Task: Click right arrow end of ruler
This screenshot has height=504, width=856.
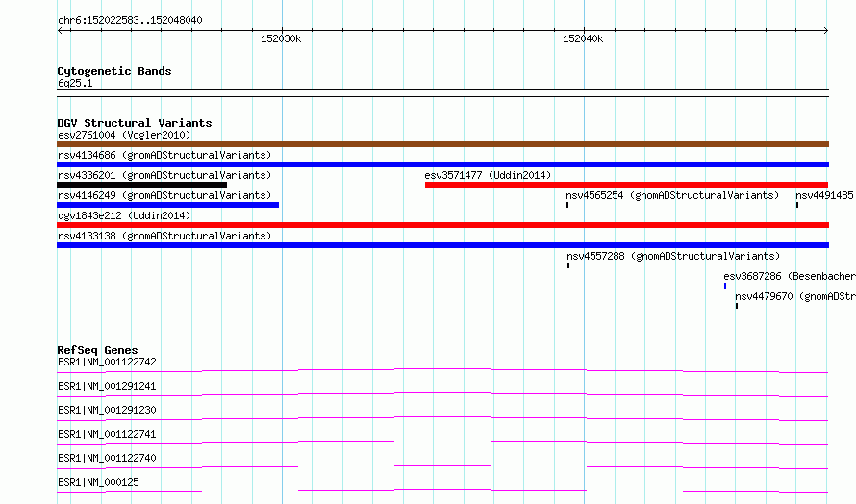Action: pos(826,30)
